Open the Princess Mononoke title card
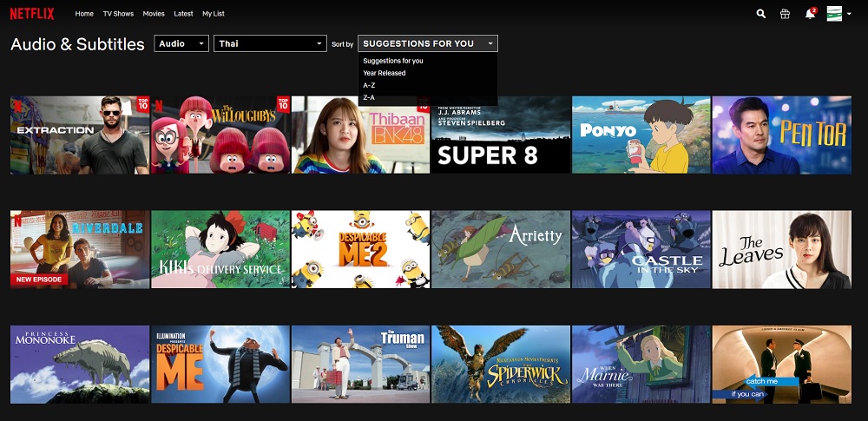 (x=80, y=365)
